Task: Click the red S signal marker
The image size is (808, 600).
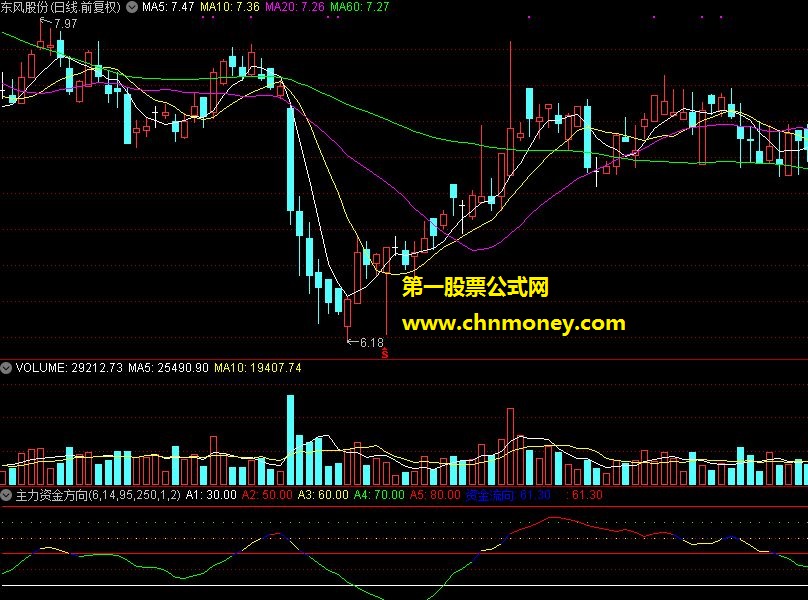Action: point(384,354)
